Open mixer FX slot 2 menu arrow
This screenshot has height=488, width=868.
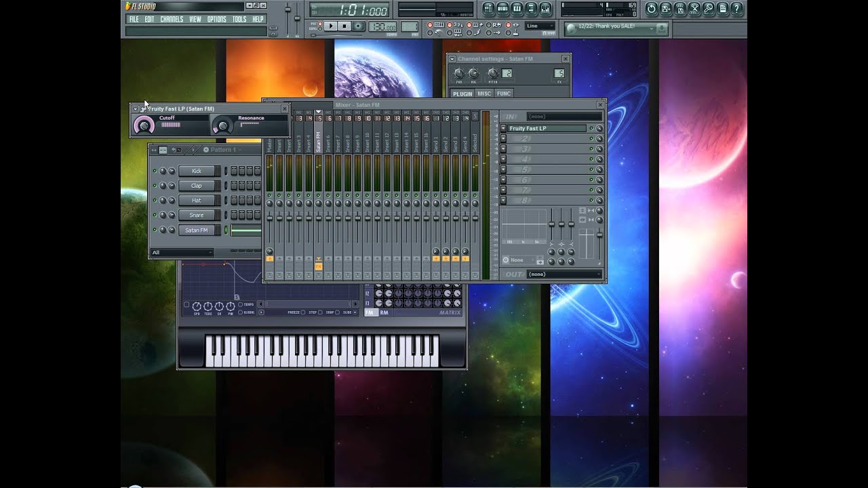[x=503, y=138]
